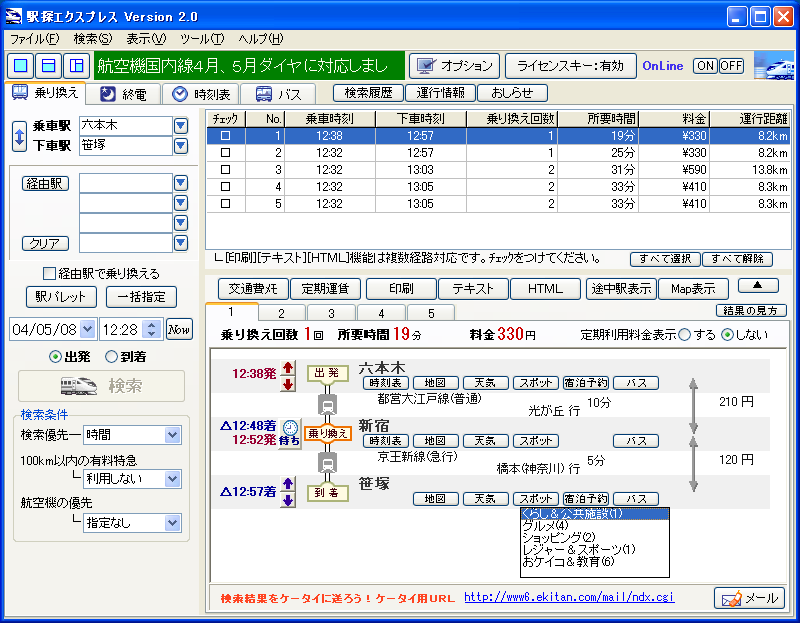Select the horizontal split layout icon
The width and height of the screenshot is (800, 623).
(48, 65)
